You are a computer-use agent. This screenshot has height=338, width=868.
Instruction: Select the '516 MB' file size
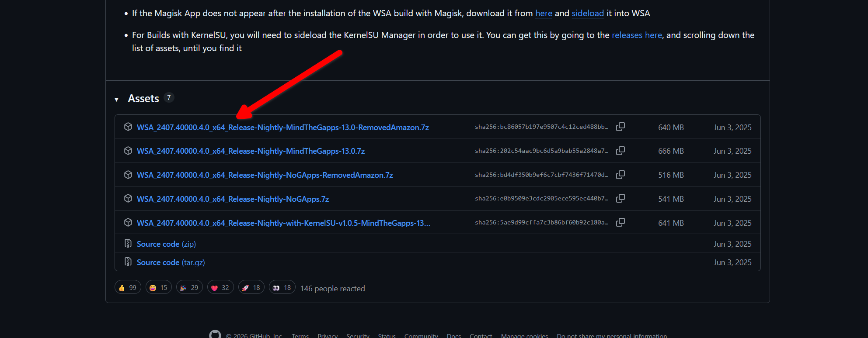(x=671, y=175)
